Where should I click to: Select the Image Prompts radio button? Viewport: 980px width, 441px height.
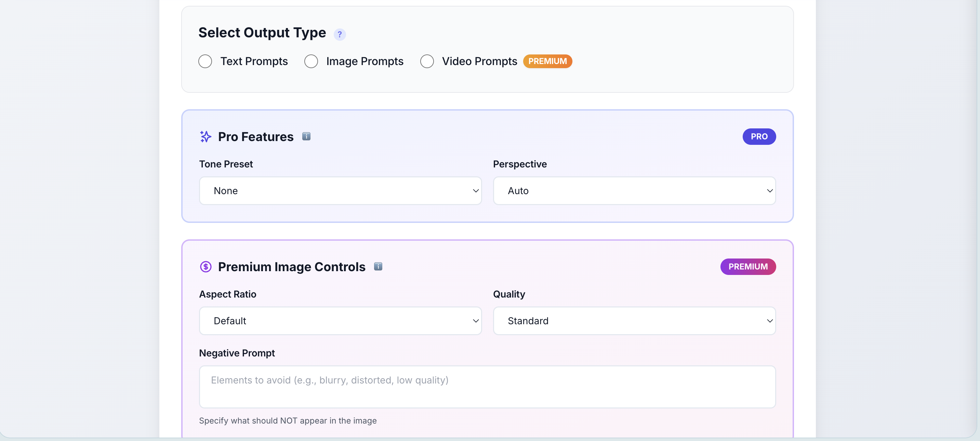[311, 61]
